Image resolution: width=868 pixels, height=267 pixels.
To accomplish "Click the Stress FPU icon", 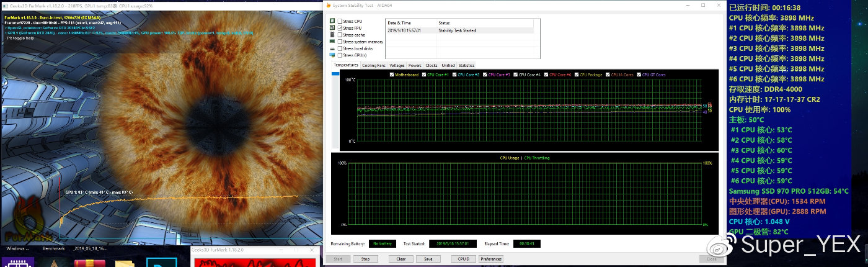I will tap(332, 29).
